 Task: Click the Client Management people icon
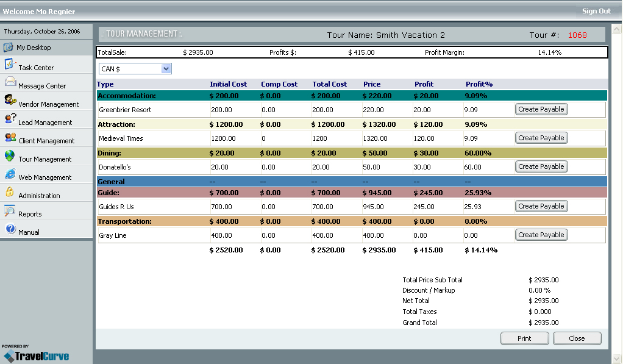(x=10, y=137)
